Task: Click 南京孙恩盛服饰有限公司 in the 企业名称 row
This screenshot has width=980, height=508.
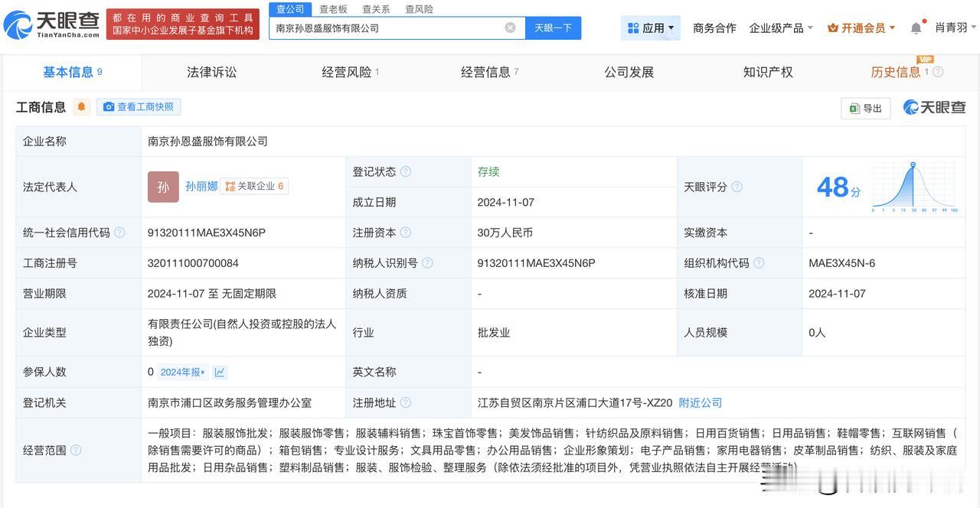Action: tap(207, 142)
